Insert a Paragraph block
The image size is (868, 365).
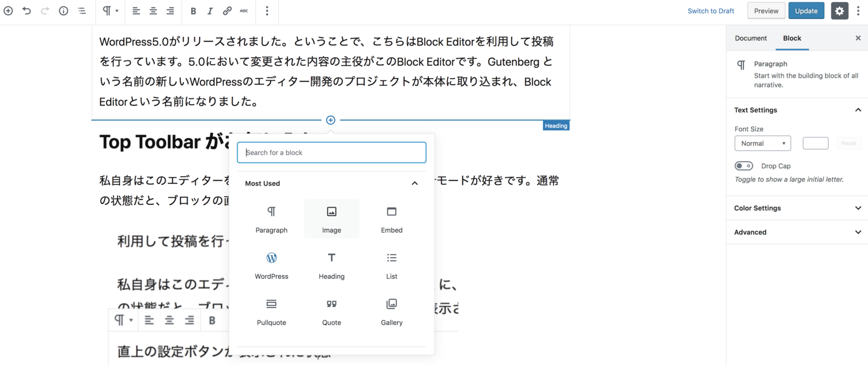271,219
